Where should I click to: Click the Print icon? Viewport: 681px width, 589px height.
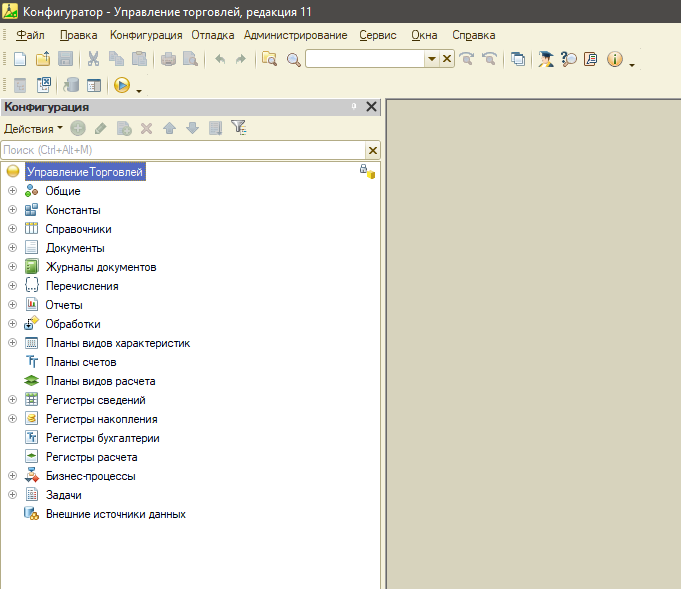tap(168, 59)
